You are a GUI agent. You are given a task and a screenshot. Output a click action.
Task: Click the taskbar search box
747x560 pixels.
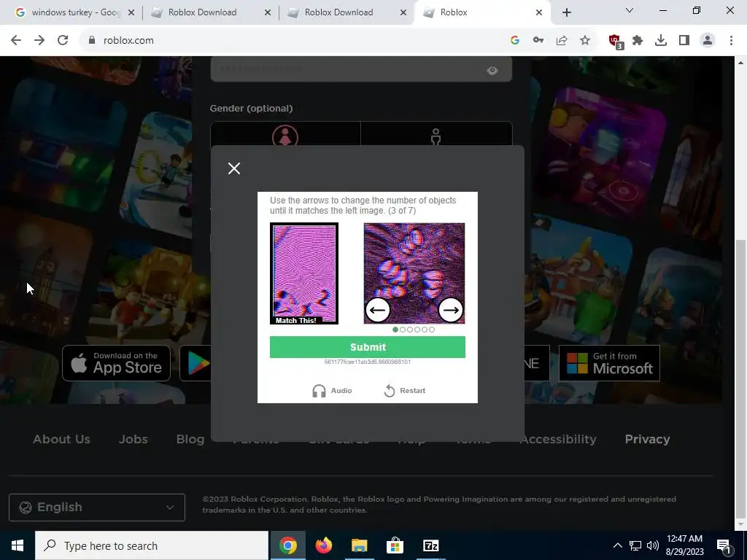(x=152, y=545)
